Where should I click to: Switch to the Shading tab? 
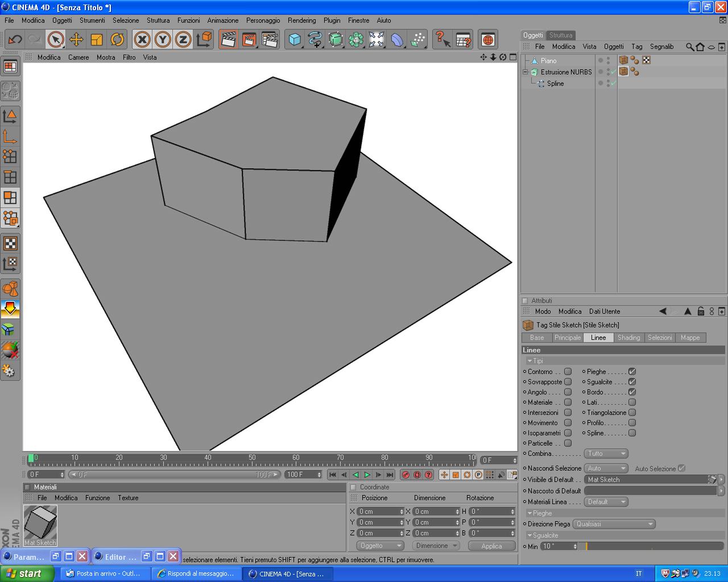628,338
